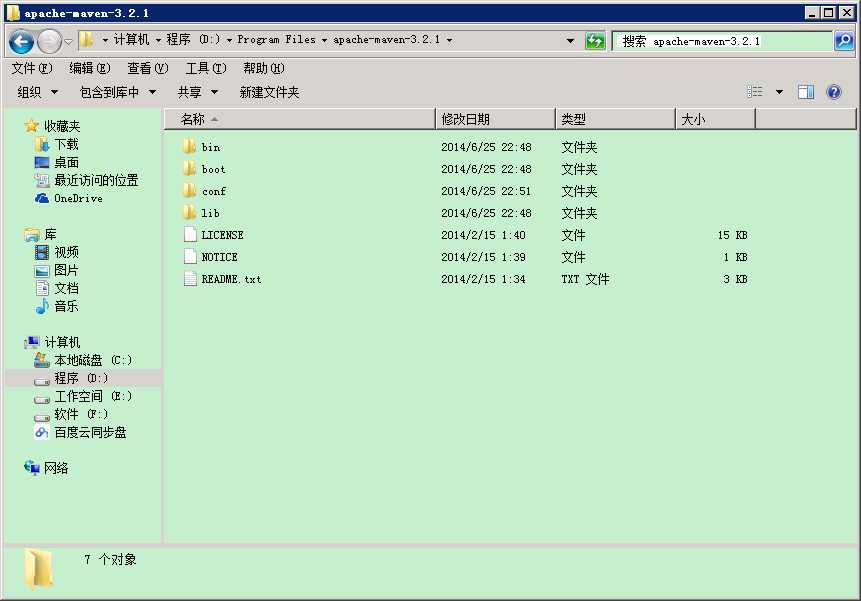Screen dimensions: 861x601
Task: Sort by the 大小 column header
Action: point(715,119)
